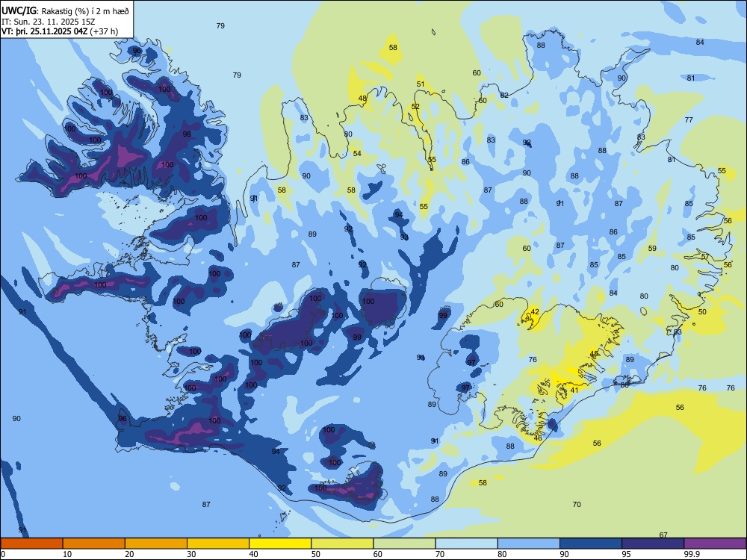Viewport: 747px width, 560px height.
Task: Pick the 40–50 bright yellow legend swatch
Action: (x=280, y=544)
